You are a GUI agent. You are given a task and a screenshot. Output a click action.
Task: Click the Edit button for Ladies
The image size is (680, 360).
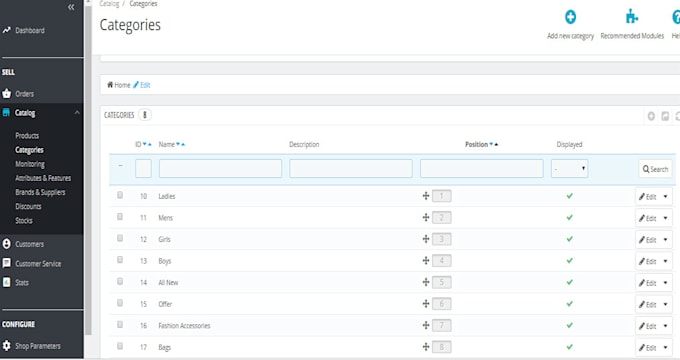[x=647, y=196]
